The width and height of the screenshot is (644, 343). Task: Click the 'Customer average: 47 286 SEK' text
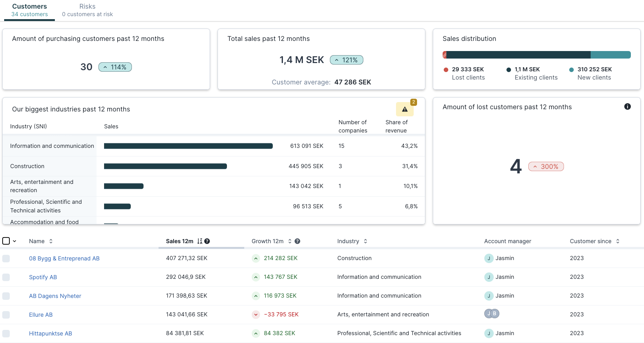coord(321,82)
